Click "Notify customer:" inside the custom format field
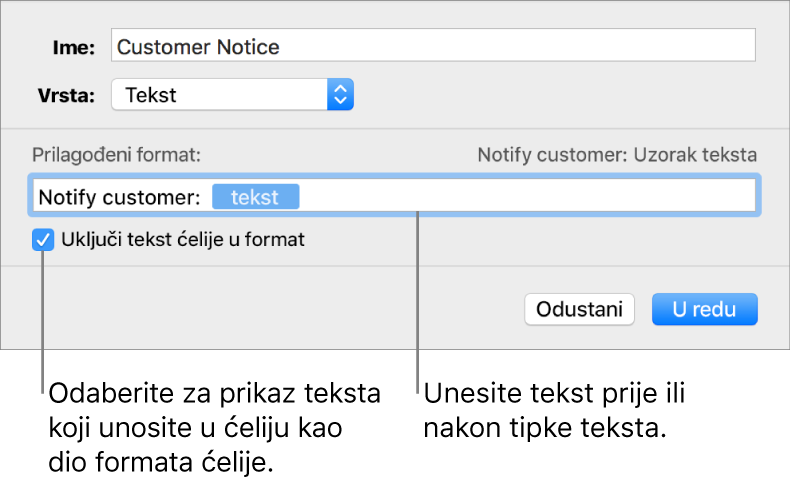790x487 pixels. click(x=119, y=197)
